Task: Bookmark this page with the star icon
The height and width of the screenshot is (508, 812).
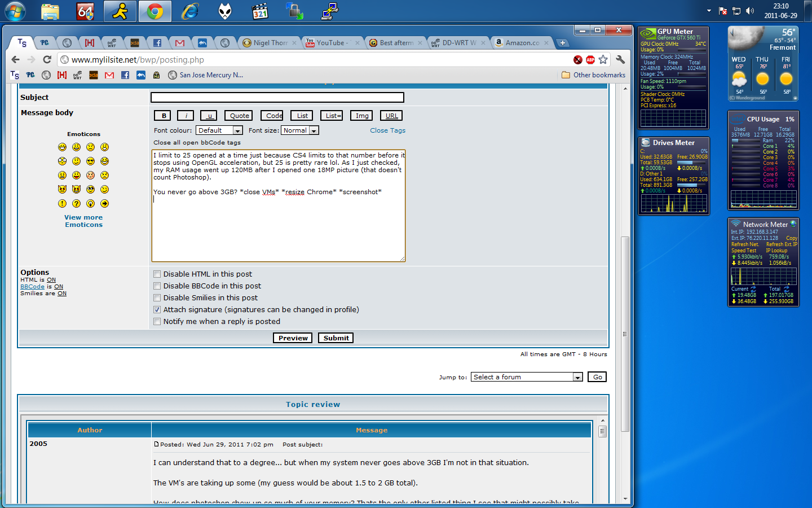Action: (x=603, y=59)
